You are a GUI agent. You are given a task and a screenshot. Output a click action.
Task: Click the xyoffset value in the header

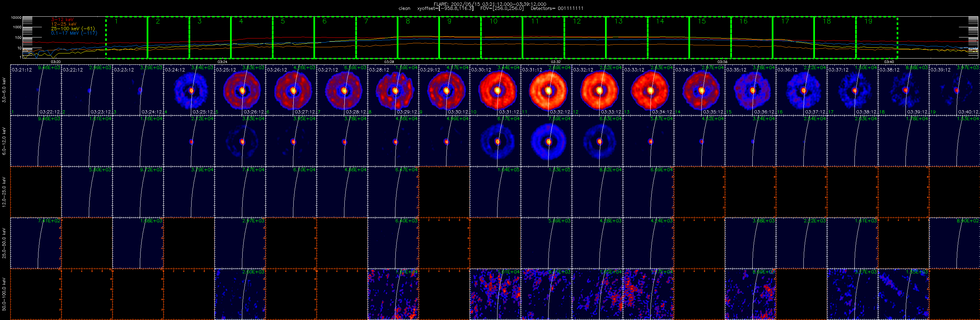(x=445, y=9)
